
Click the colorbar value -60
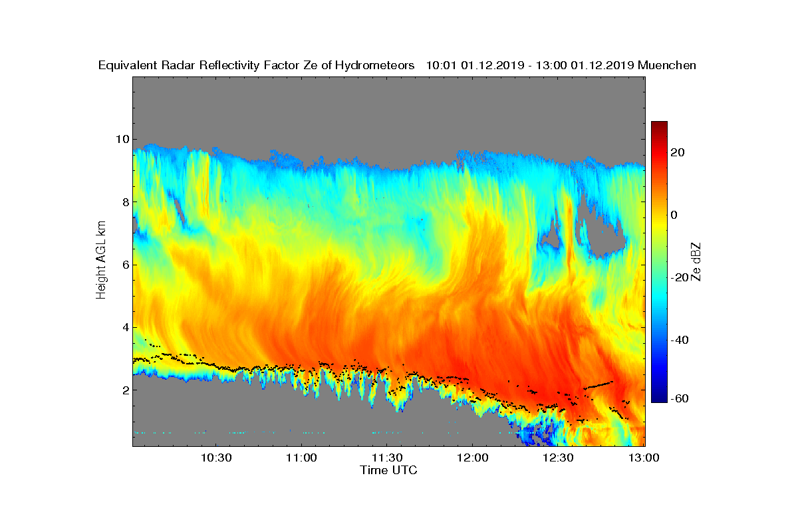(x=681, y=398)
